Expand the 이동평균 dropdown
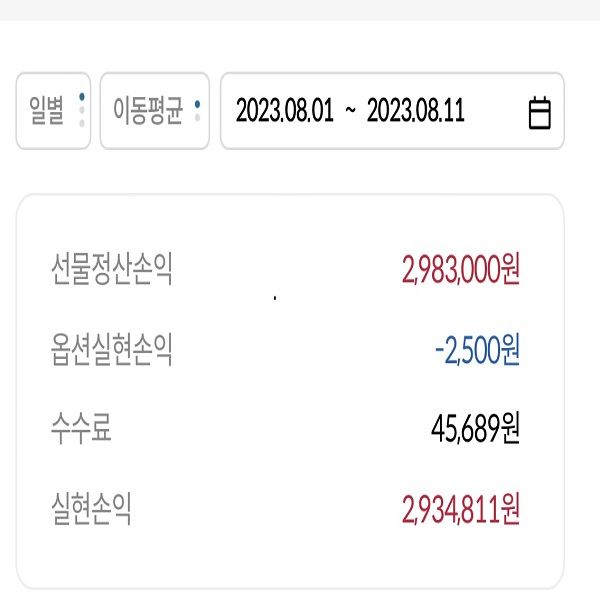 pyautogui.click(x=154, y=111)
